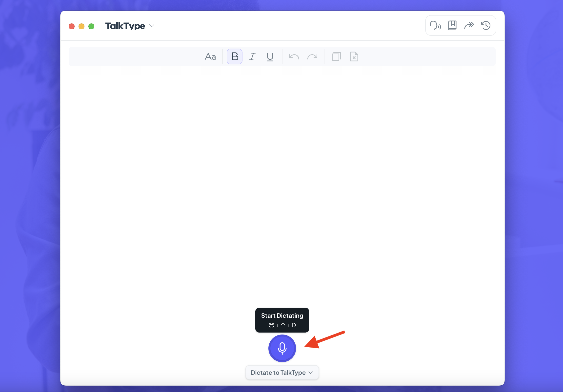Copy all text with the copy icon
Screen dimensions: 563x392
click(x=336, y=56)
